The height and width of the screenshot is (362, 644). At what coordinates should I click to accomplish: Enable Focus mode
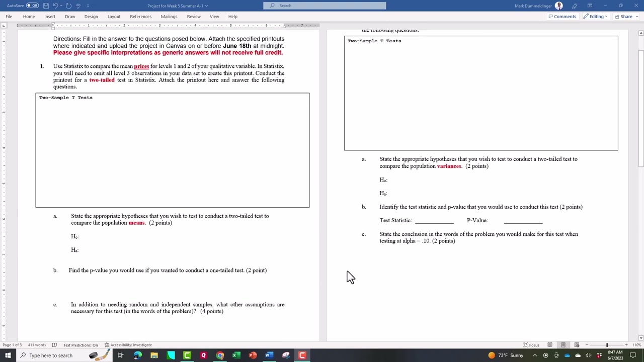tap(531, 345)
